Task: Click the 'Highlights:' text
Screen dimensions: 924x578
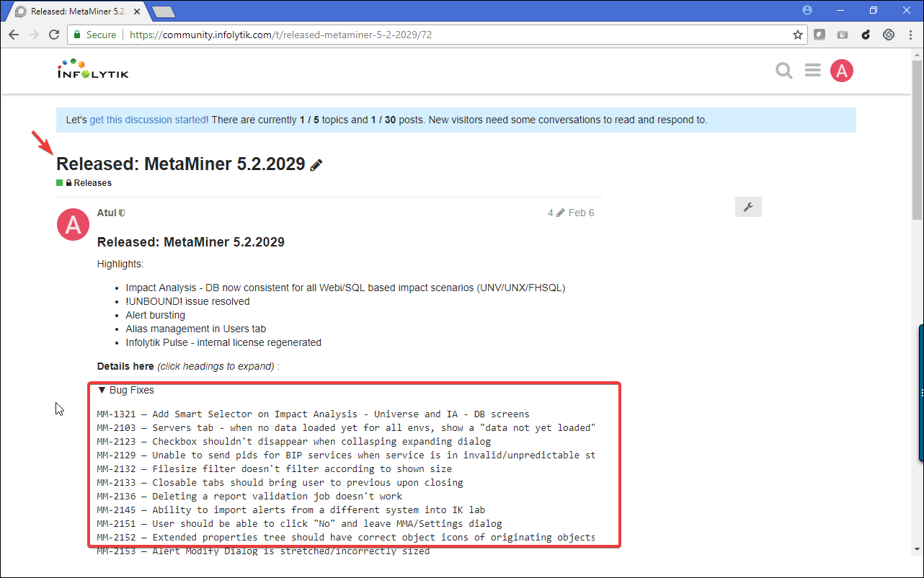Action: tap(120, 264)
